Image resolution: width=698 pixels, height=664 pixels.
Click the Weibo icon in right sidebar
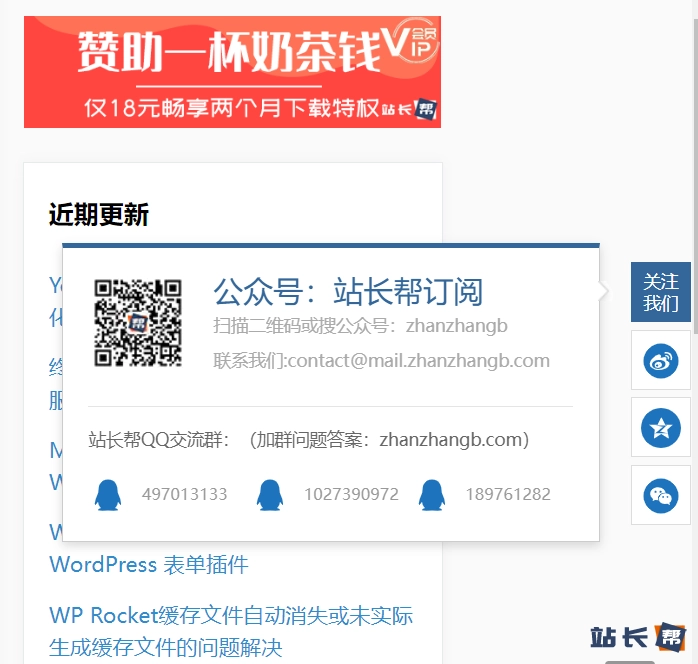click(661, 361)
